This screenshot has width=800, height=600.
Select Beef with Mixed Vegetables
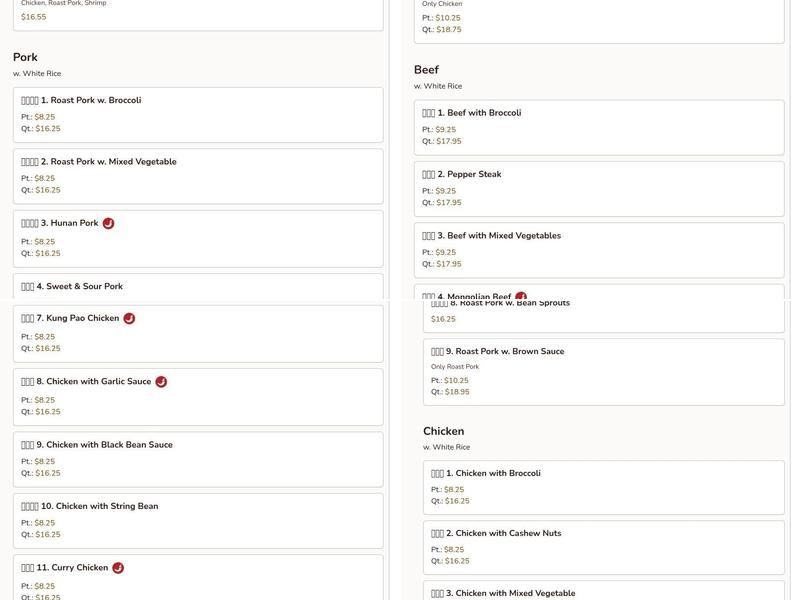(598, 250)
